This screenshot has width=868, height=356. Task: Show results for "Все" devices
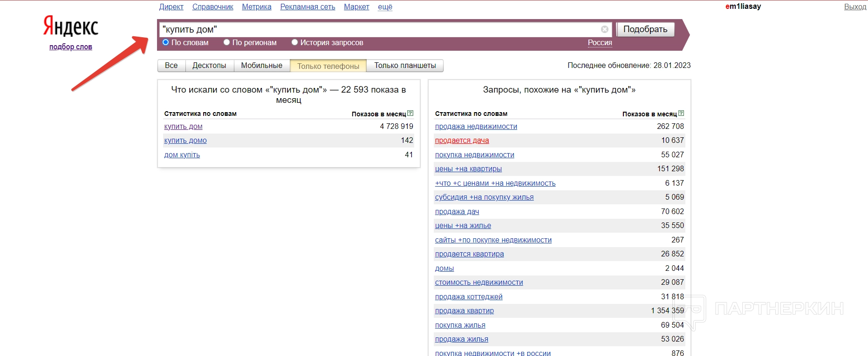[171, 66]
